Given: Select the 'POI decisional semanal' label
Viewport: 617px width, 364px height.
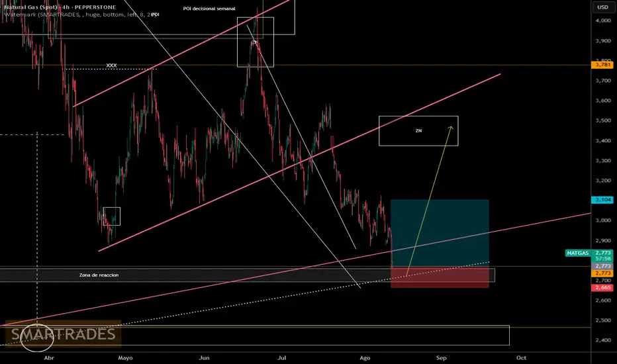Looking at the screenshot, I should pos(209,9).
